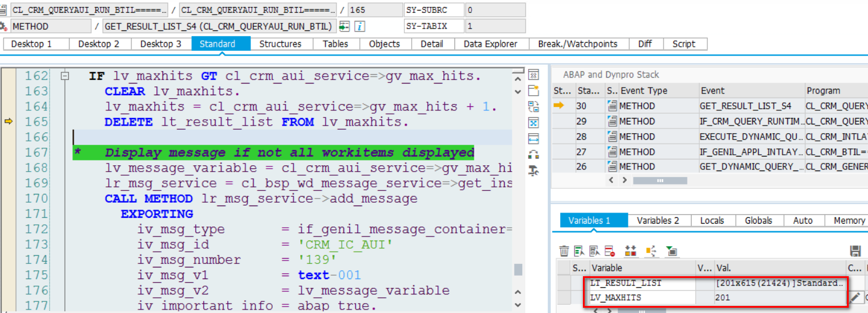Click the editor scrollbar down arrow below top arrow

click(x=518, y=92)
